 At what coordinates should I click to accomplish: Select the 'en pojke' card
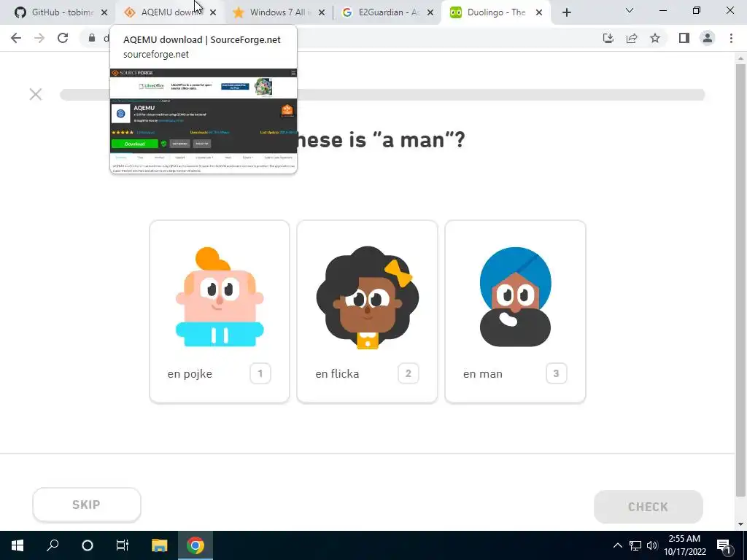click(220, 311)
